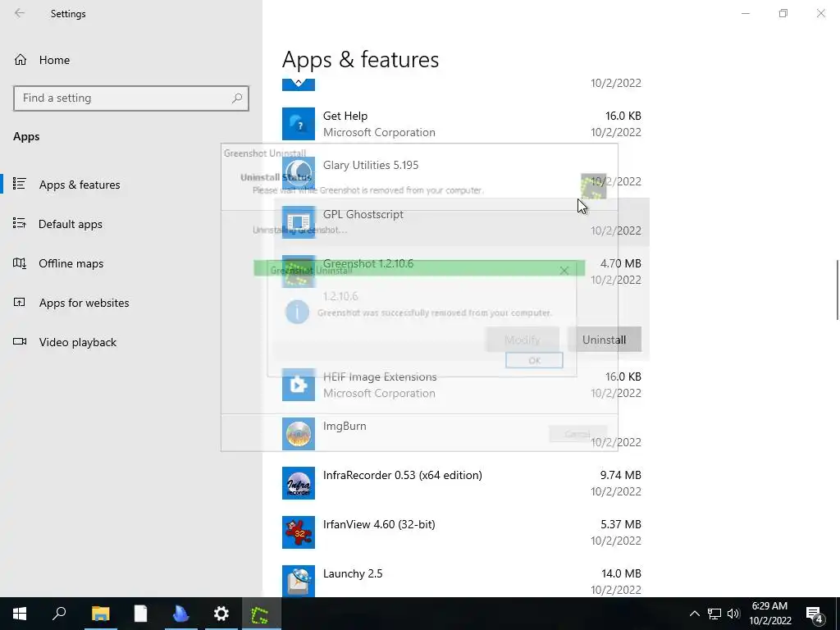Screen dimensions: 840x630
Task: Switch to the Settings gear in the taskbar
Action: tap(221, 614)
